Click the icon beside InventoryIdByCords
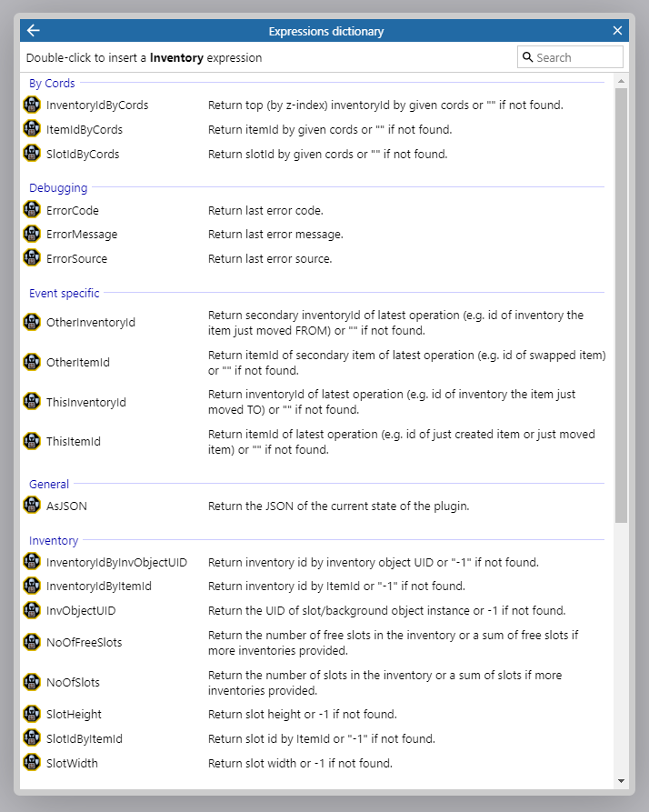The image size is (649, 812). [x=32, y=105]
